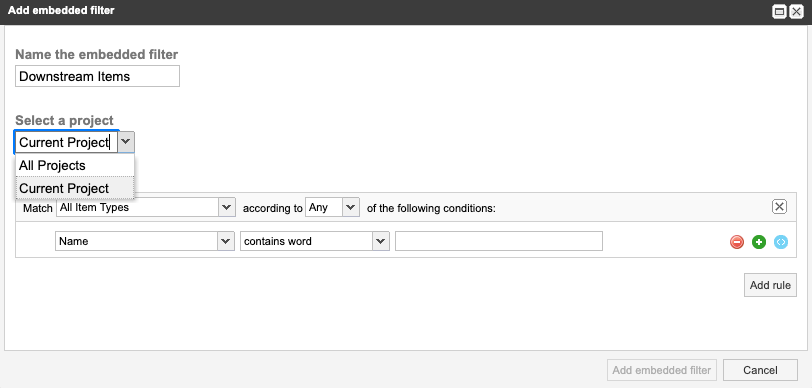Click the Match label text

pos(38,208)
